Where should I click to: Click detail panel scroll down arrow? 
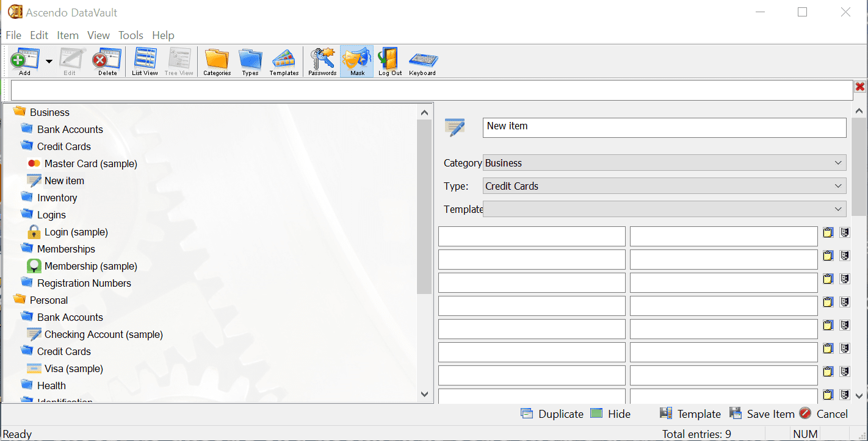point(859,396)
